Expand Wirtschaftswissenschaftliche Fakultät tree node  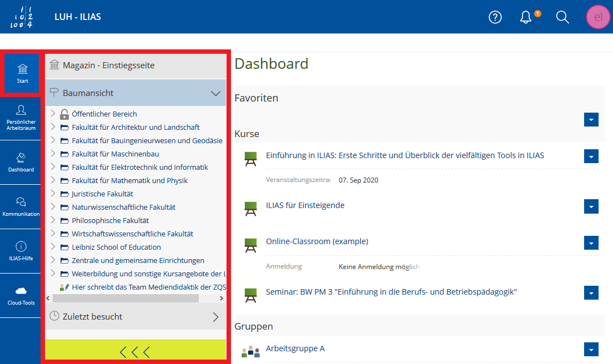pos(53,233)
